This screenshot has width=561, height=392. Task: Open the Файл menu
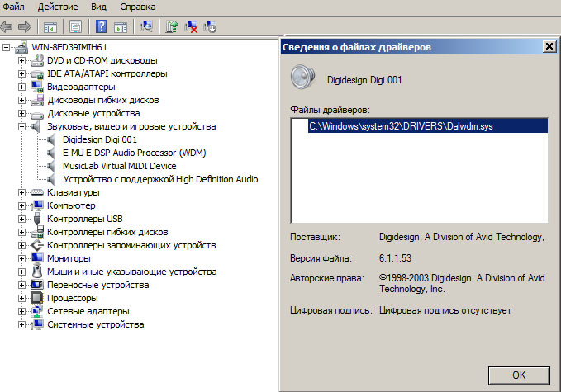click(x=13, y=7)
